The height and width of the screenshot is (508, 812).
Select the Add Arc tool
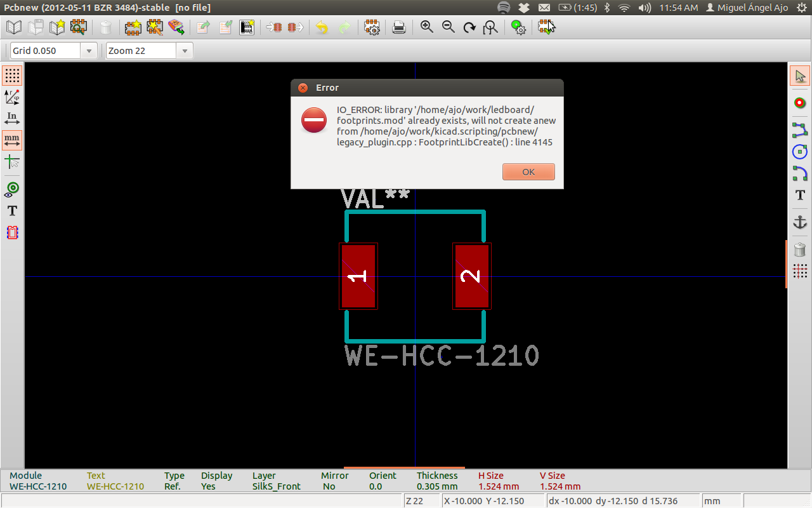800,173
